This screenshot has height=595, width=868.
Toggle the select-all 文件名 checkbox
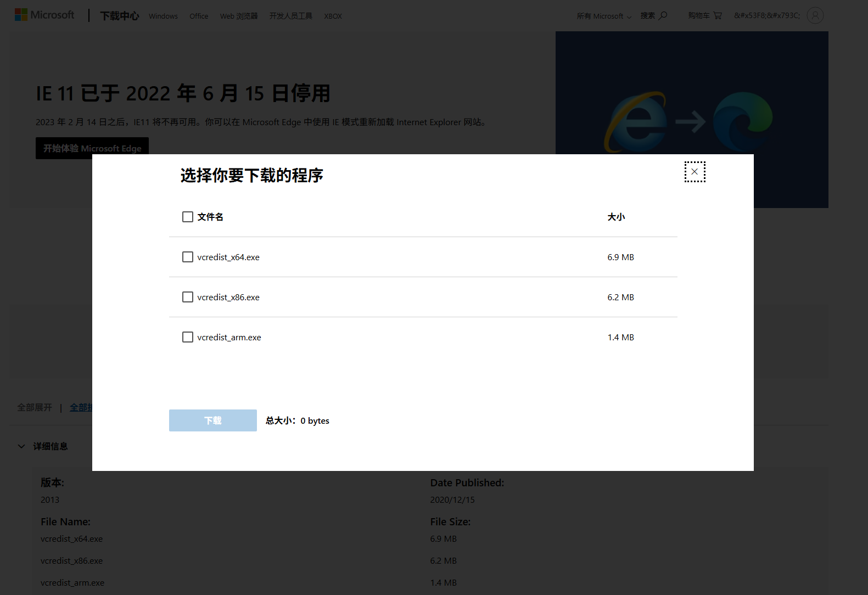(x=188, y=217)
